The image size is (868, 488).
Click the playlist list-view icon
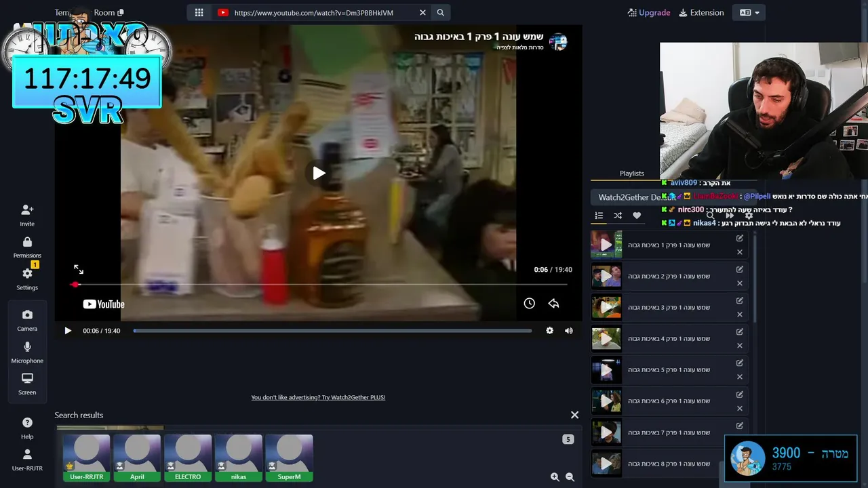click(599, 216)
